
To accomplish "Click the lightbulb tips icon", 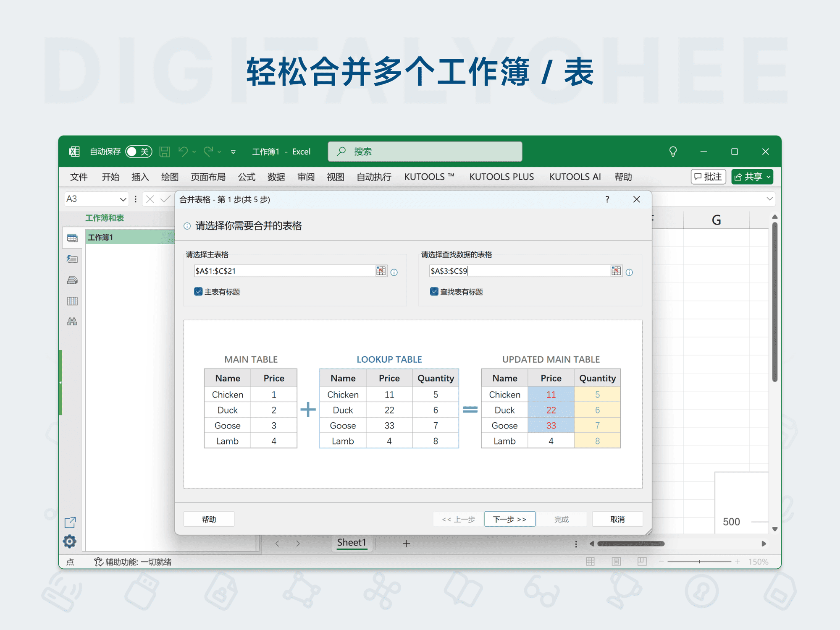I will coord(673,152).
